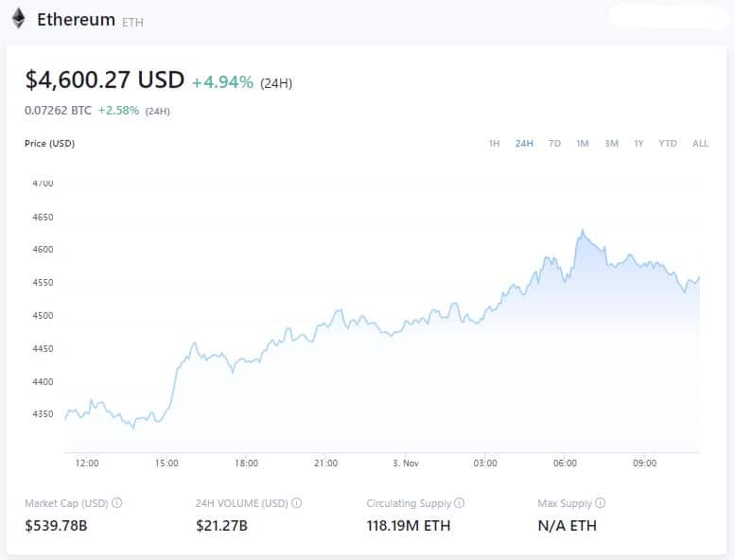Click the 12:00 time axis label
The image size is (735, 560).
pos(87,463)
